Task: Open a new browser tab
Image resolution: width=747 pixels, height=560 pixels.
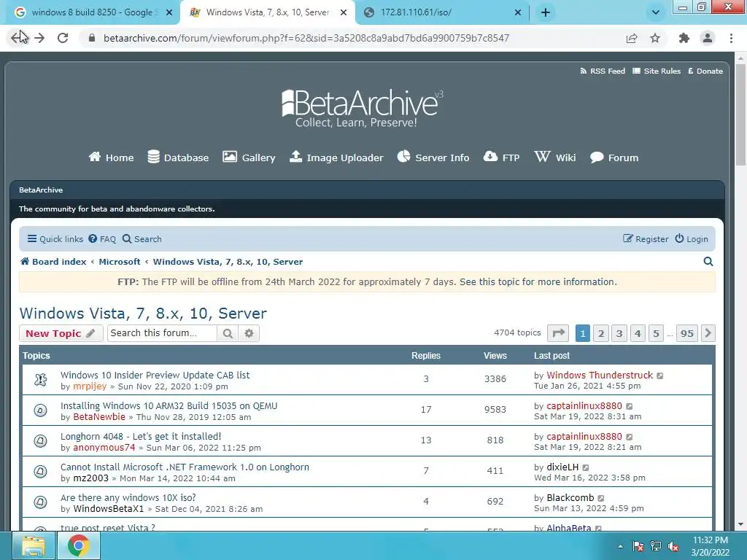Action: pyautogui.click(x=546, y=12)
